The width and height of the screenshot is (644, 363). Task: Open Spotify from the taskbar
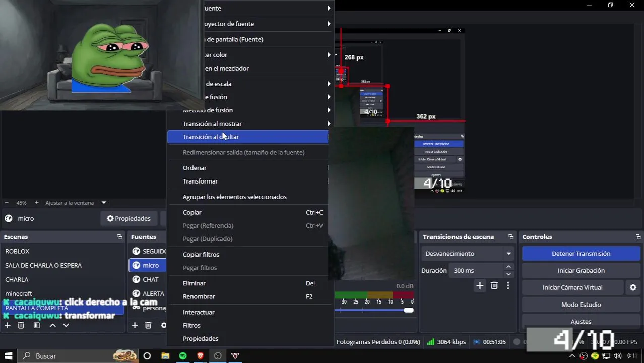(183, 356)
